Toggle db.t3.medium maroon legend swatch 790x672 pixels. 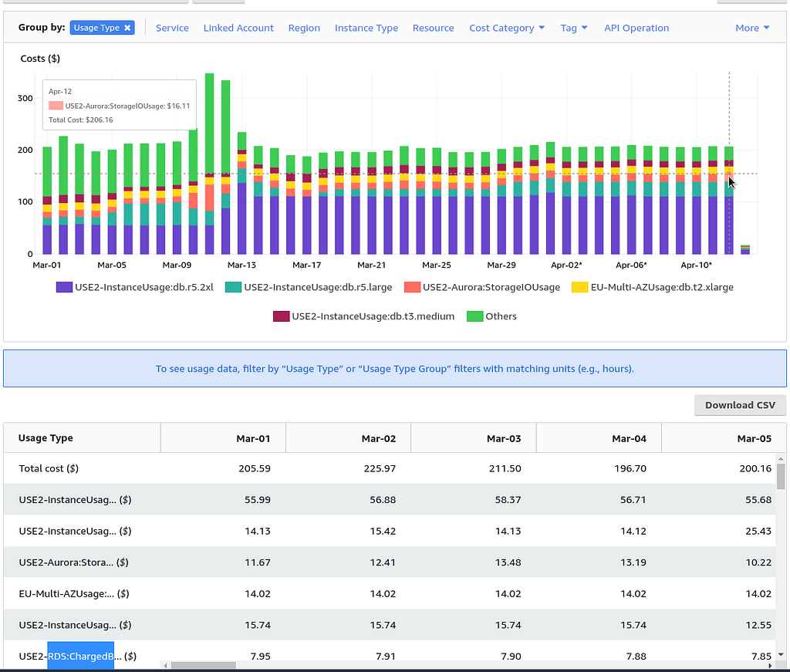[x=281, y=316]
